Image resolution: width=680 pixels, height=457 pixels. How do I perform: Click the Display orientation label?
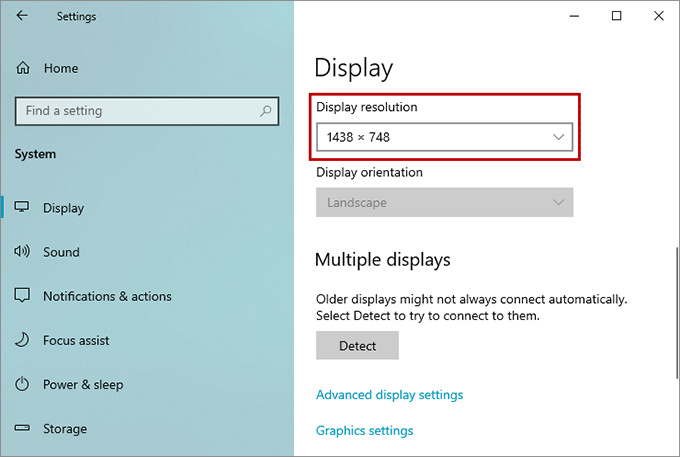click(369, 173)
